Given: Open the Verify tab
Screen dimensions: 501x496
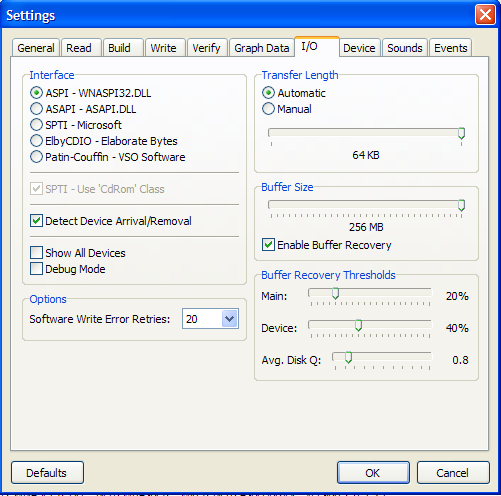Looking at the screenshot, I should click(x=207, y=48).
